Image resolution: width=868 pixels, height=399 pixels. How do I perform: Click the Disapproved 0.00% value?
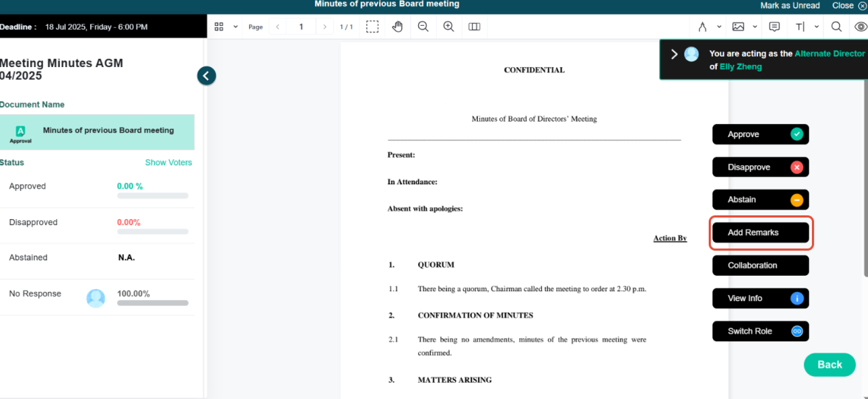pos(128,223)
